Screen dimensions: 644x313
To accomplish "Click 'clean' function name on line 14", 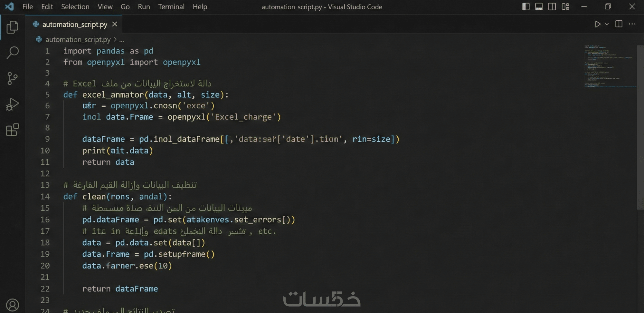I will coord(94,197).
